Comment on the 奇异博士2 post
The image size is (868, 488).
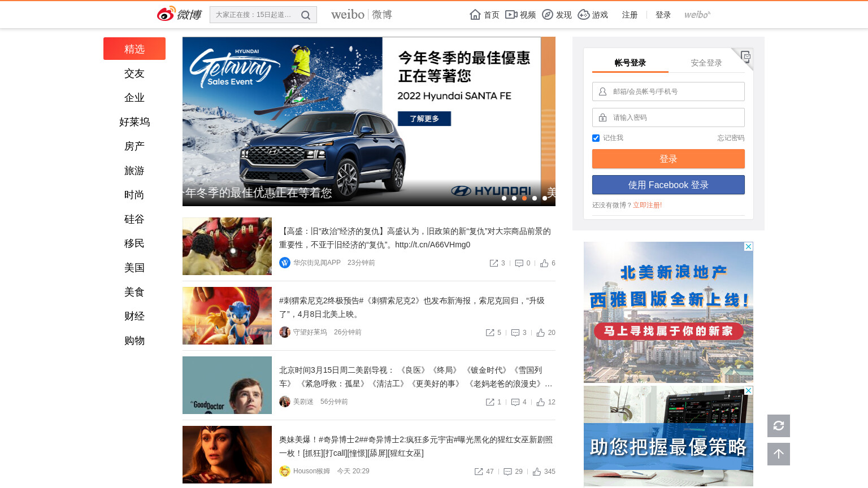[508, 472]
